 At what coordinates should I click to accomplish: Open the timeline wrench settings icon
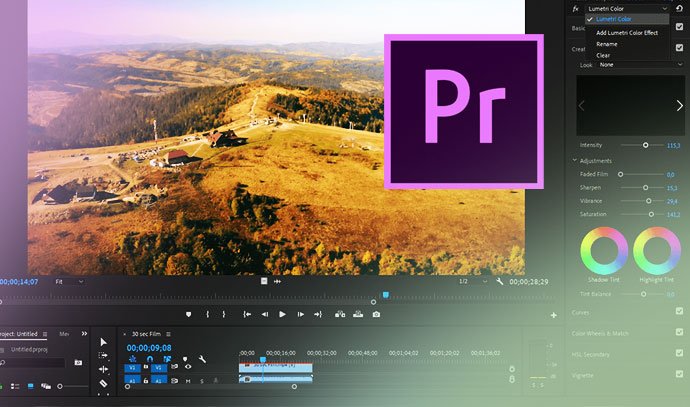click(202, 359)
